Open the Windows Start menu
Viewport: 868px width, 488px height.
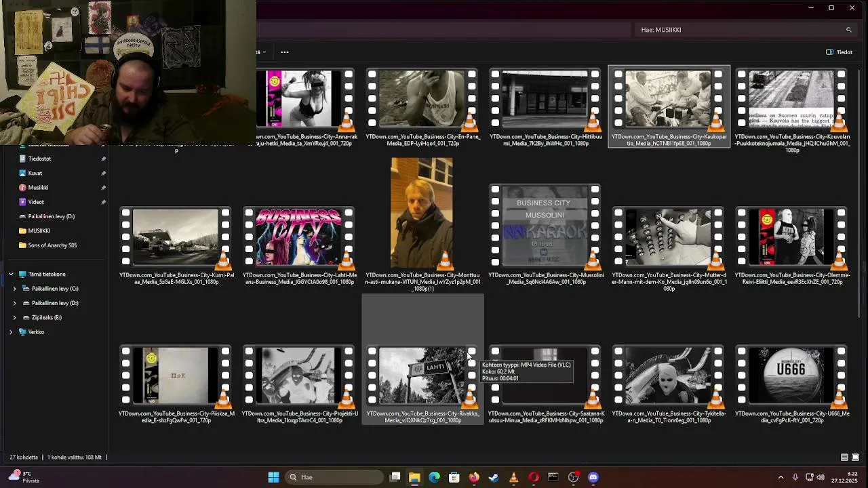pyautogui.click(x=273, y=477)
